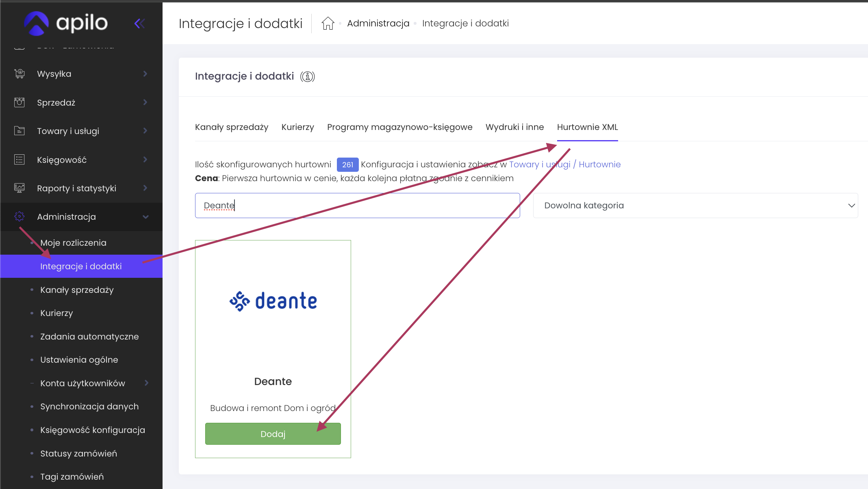Viewport: 868px width, 489px height.
Task: Click Administracja sidebar section
Action: (81, 217)
